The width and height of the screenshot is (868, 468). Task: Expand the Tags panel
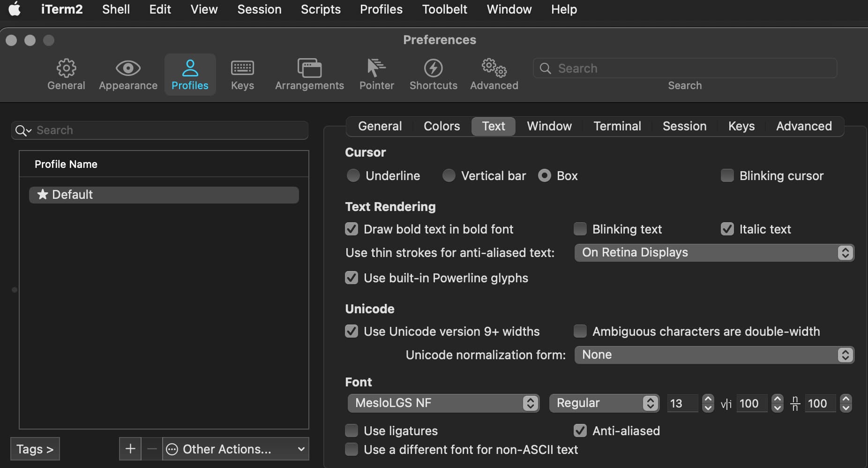coord(35,449)
